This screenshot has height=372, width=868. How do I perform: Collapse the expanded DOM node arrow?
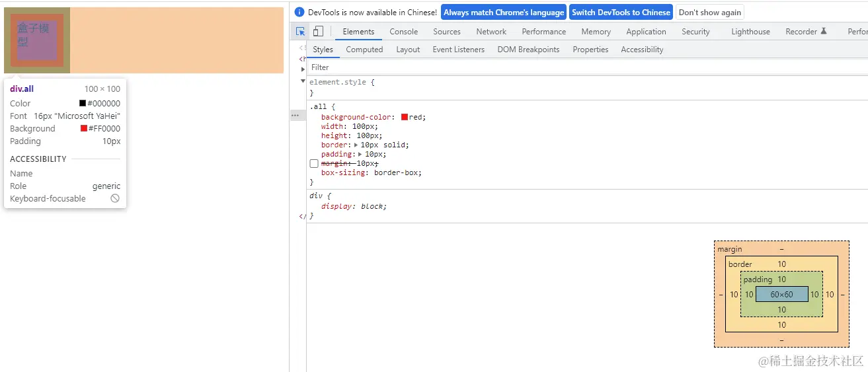(x=303, y=81)
